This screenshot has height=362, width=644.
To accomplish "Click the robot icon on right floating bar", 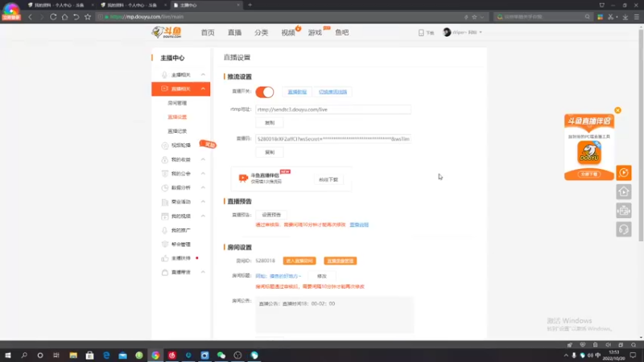I will 623,211.
